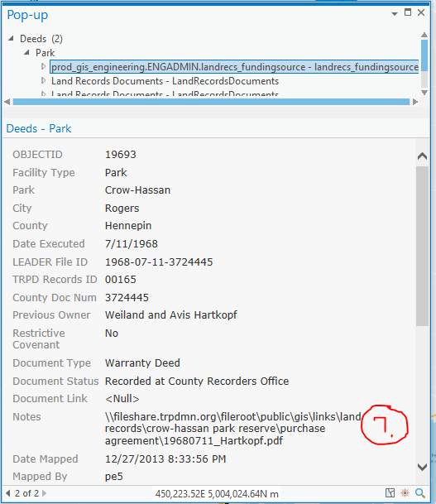The width and height of the screenshot is (436, 504).
Task: Click the Deeds - Park heading link
Action: 39,128
